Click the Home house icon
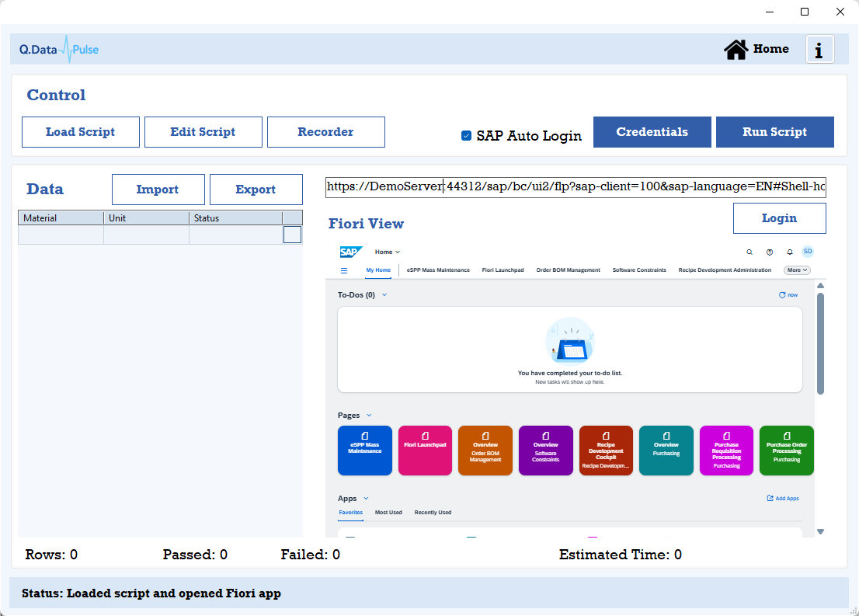Screen dimensions: 859x616 pyautogui.click(x=736, y=49)
